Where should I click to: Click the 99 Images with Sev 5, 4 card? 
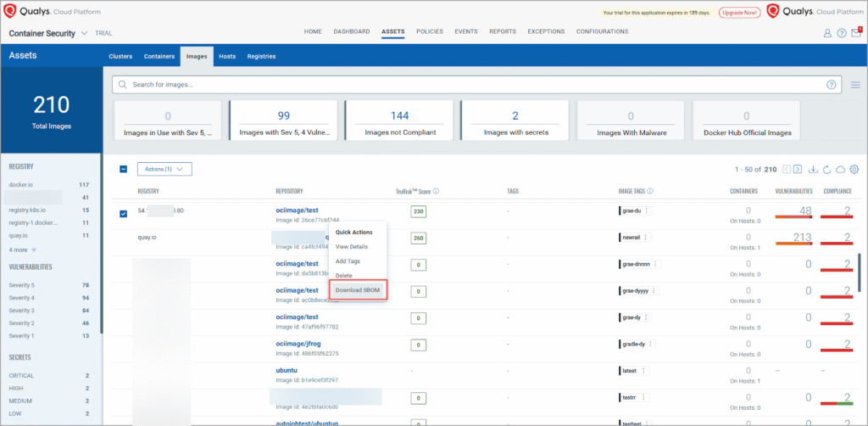click(x=283, y=122)
